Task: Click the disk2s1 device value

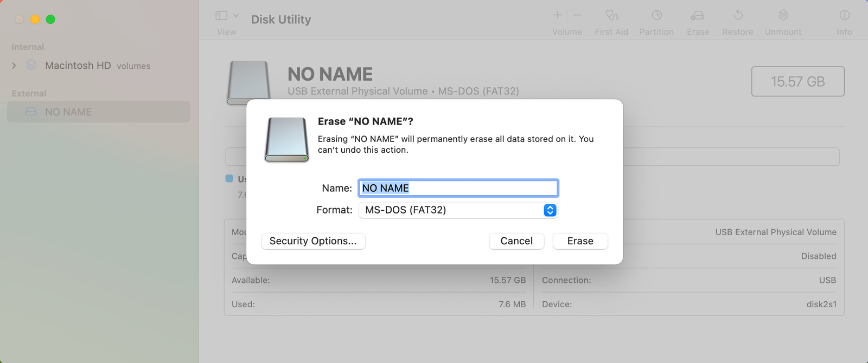Action: tap(821, 304)
